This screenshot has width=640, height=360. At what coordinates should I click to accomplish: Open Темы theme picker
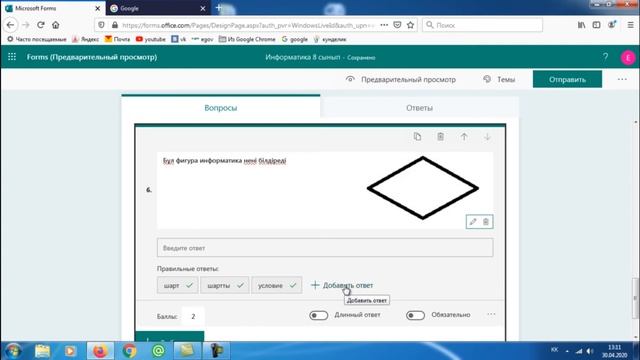[x=499, y=80]
